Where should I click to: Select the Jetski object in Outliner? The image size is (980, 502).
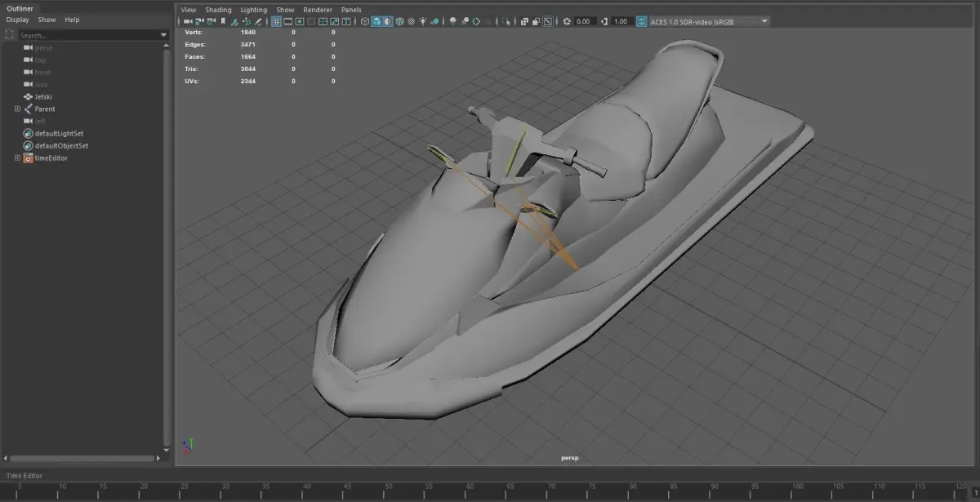[x=44, y=96]
